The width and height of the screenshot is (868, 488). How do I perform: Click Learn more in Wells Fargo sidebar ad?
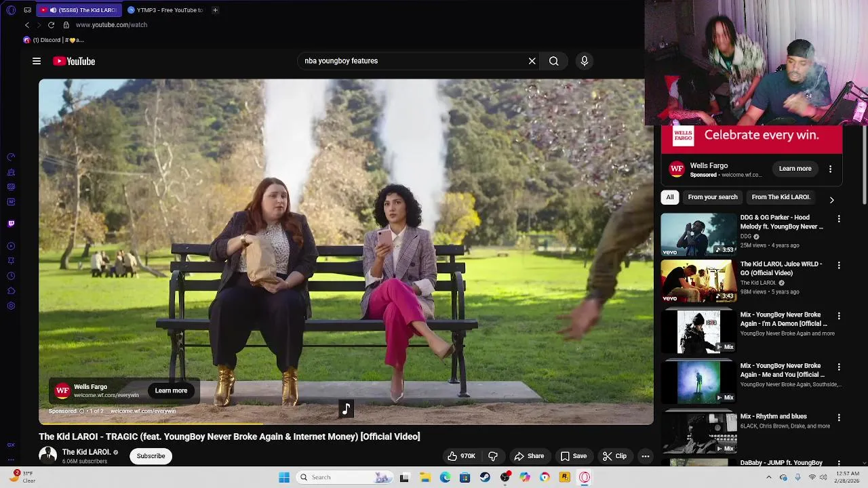[x=795, y=169]
